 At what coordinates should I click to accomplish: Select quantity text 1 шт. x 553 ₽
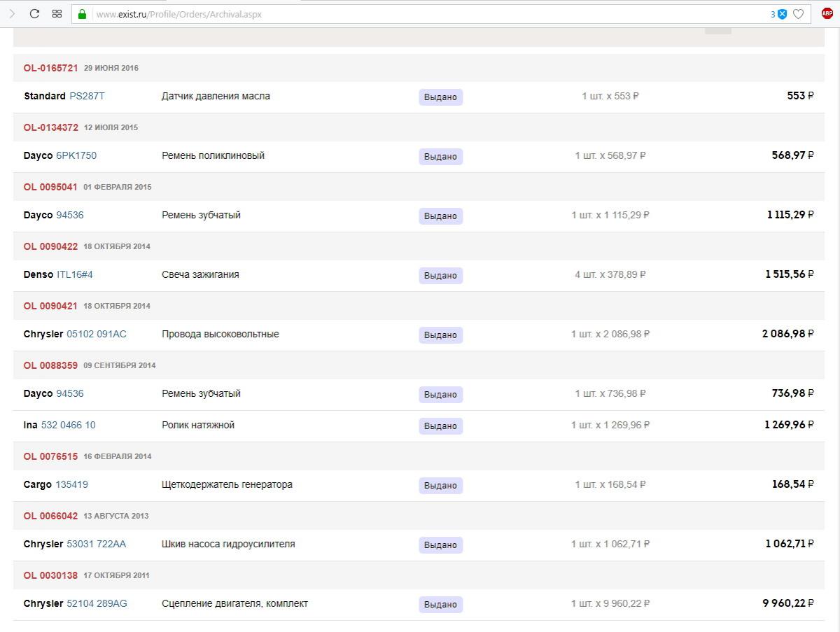tap(610, 96)
